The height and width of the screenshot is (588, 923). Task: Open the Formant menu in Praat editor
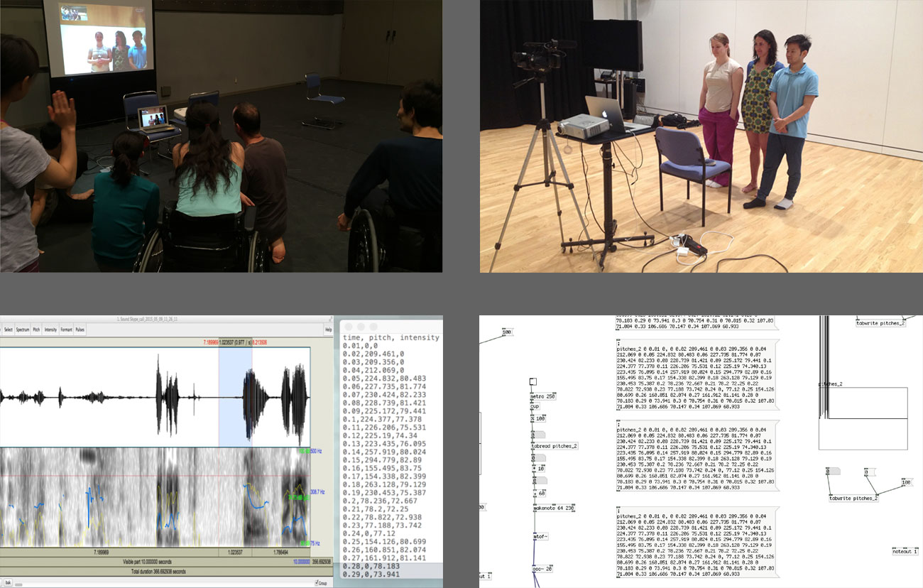tap(66, 330)
